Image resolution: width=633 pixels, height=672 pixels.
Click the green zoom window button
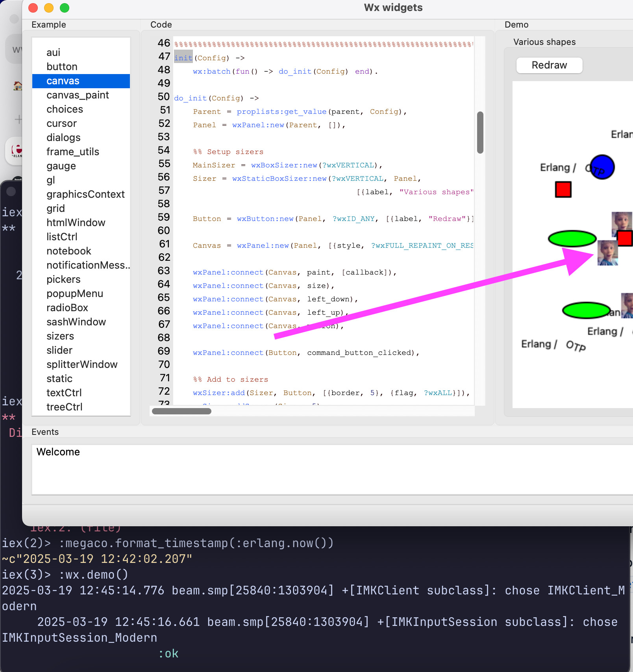[x=65, y=8]
